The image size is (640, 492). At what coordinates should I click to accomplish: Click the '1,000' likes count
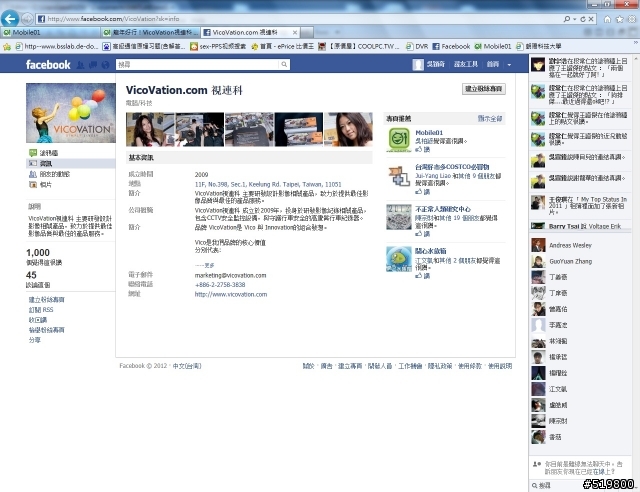coord(38,253)
